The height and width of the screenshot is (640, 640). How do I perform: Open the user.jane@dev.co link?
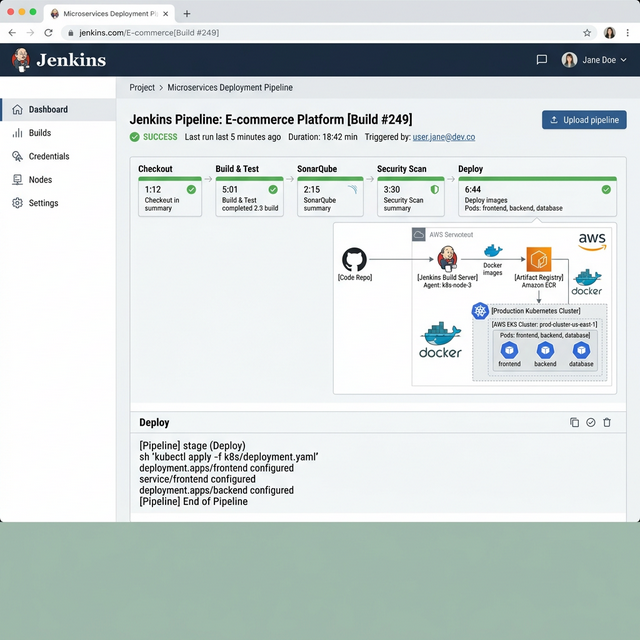pyautogui.click(x=444, y=137)
